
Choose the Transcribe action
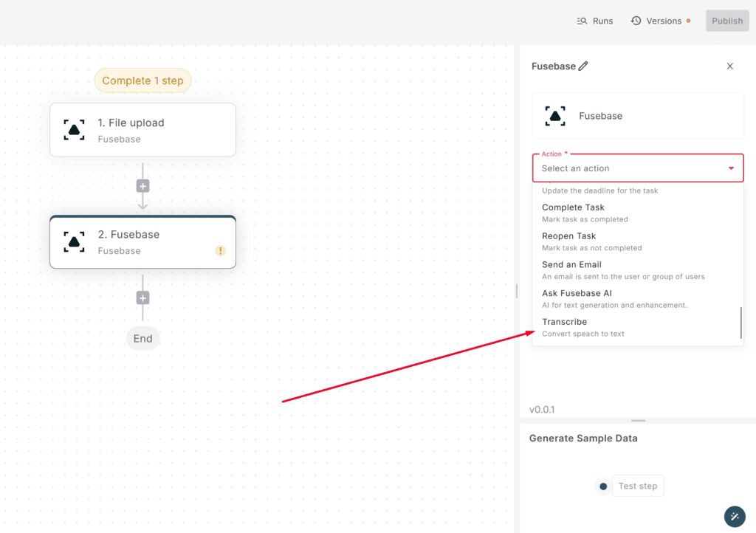tap(638, 327)
